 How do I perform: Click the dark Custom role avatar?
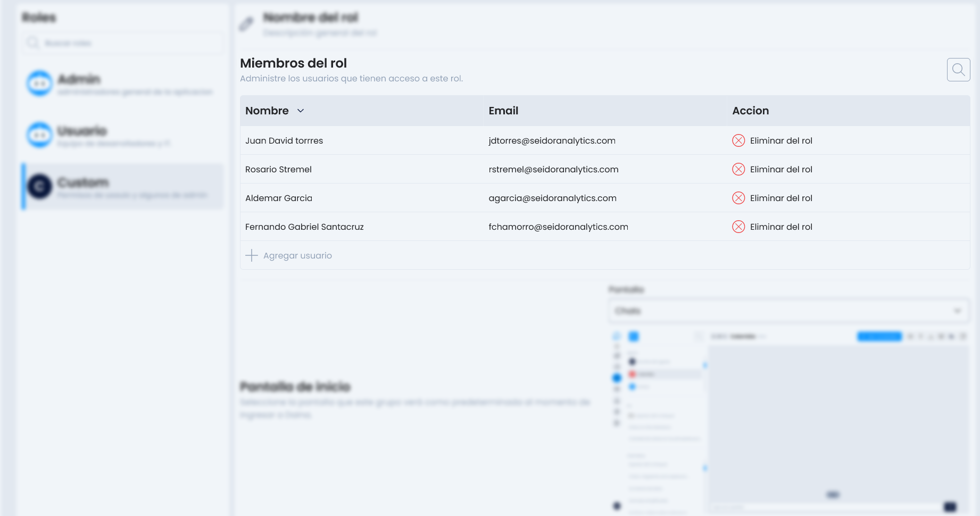point(40,187)
